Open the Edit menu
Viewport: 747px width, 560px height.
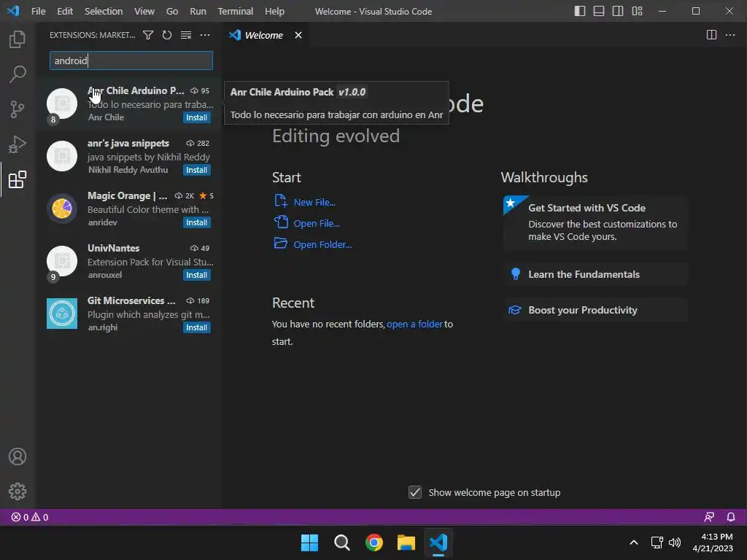point(65,11)
